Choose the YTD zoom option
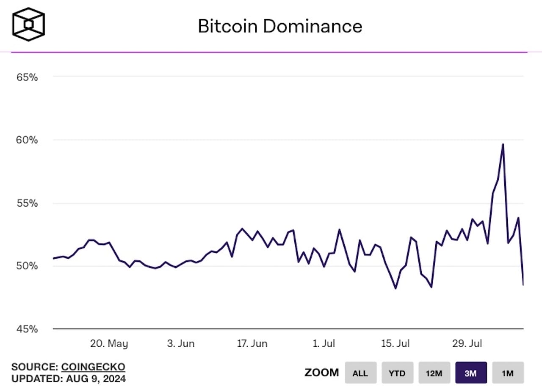This screenshot has height=392, width=542. click(x=397, y=373)
